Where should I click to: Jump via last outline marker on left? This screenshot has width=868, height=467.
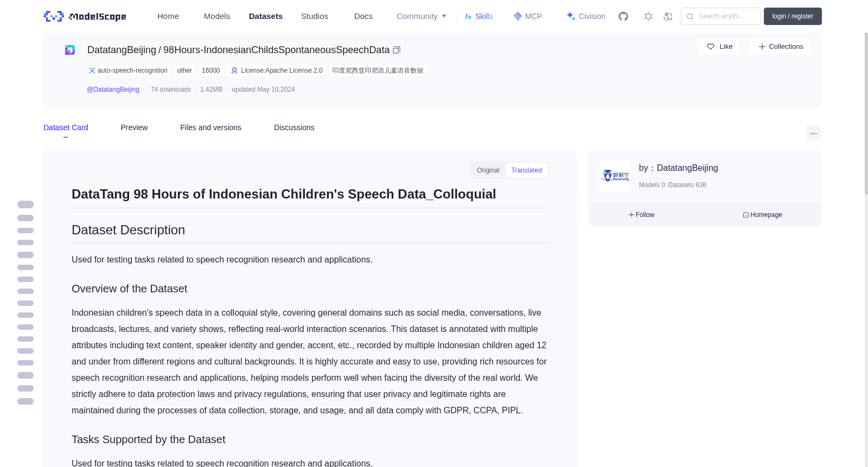coord(25,401)
